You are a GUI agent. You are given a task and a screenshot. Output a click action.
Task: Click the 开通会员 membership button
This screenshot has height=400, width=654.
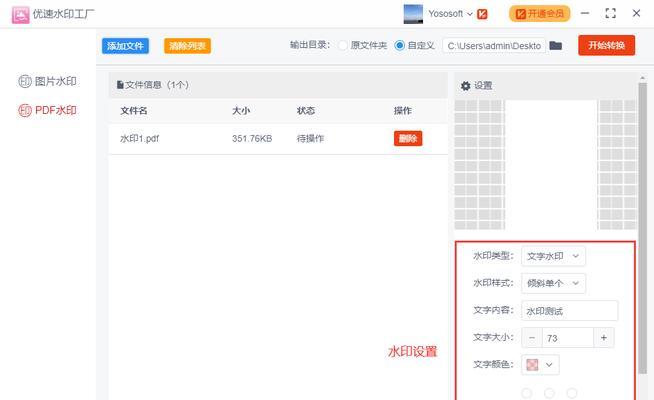click(540, 14)
